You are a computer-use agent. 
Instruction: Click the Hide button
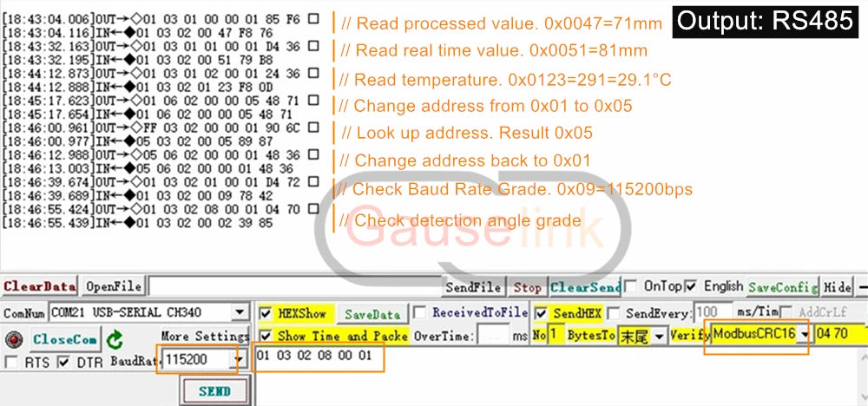837,288
